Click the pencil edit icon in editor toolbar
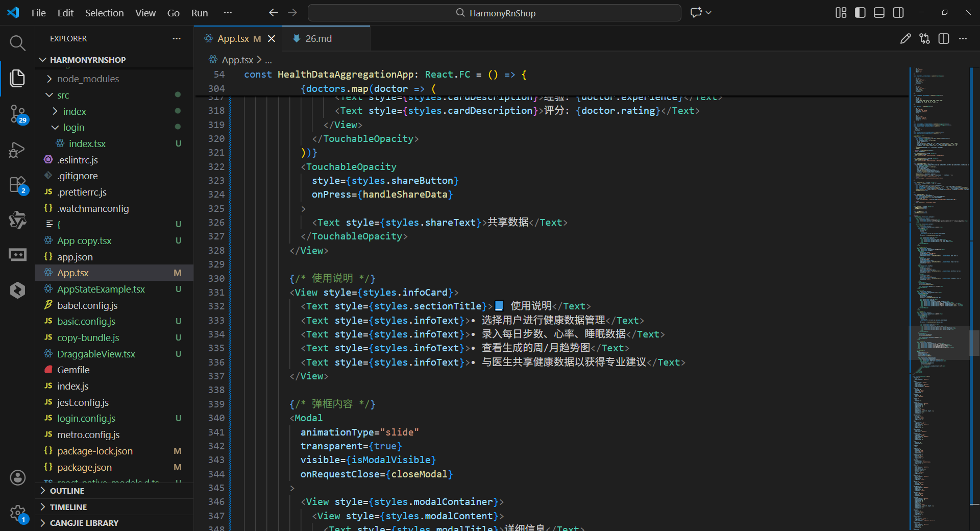Image resolution: width=980 pixels, height=531 pixels. coord(905,39)
